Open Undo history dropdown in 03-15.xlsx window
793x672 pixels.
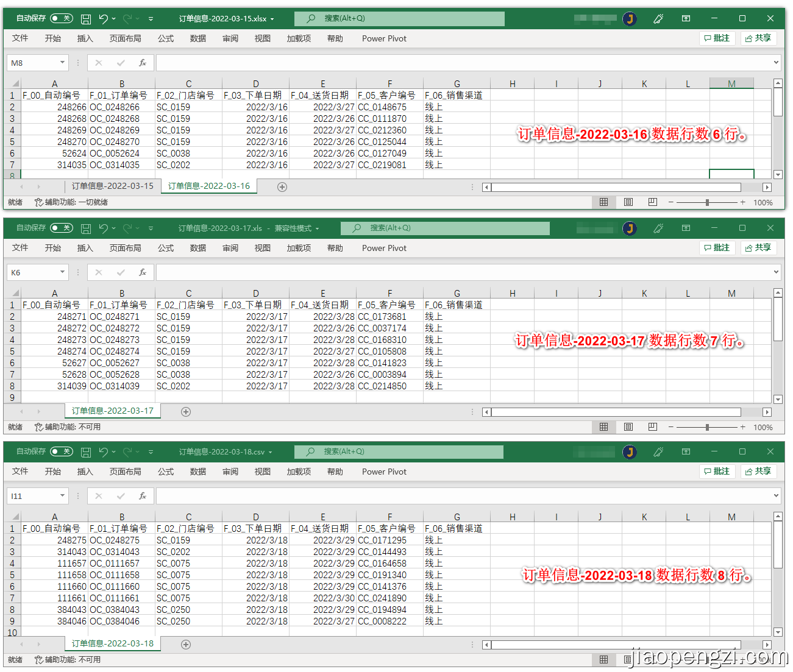(114, 19)
